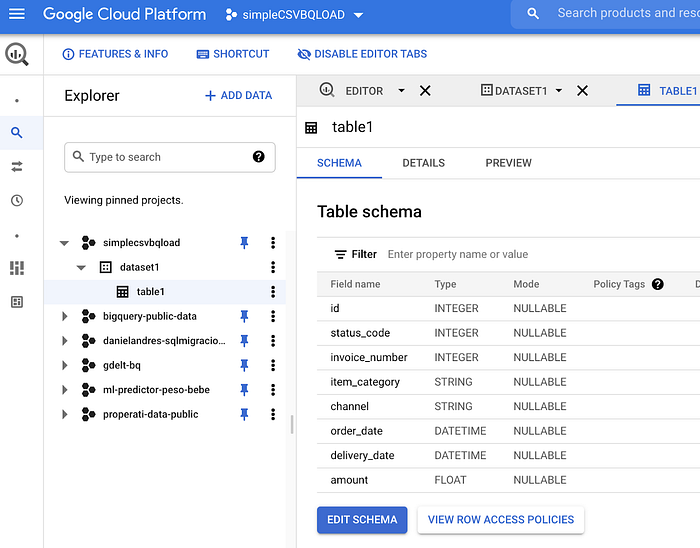The width and height of the screenshot is (700, 548).
Task: Open the monitoring grid sidebar icon
Action: 17,268
